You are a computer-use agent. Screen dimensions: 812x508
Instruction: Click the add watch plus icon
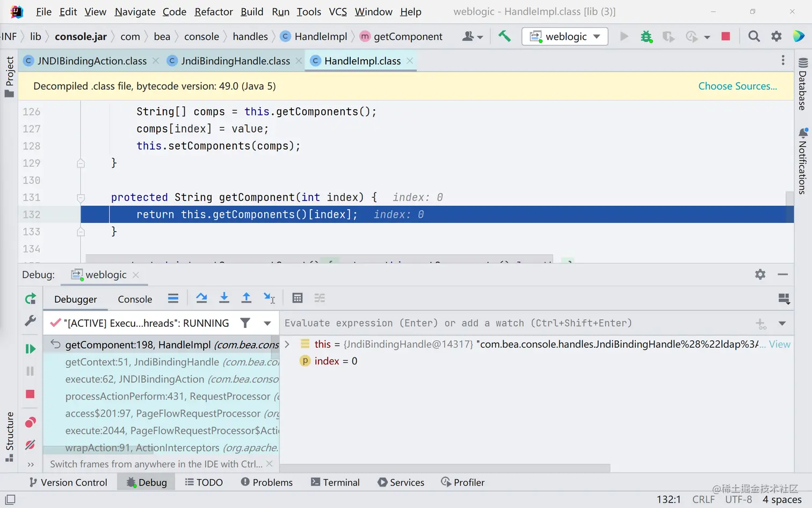(x=761, y=324)
